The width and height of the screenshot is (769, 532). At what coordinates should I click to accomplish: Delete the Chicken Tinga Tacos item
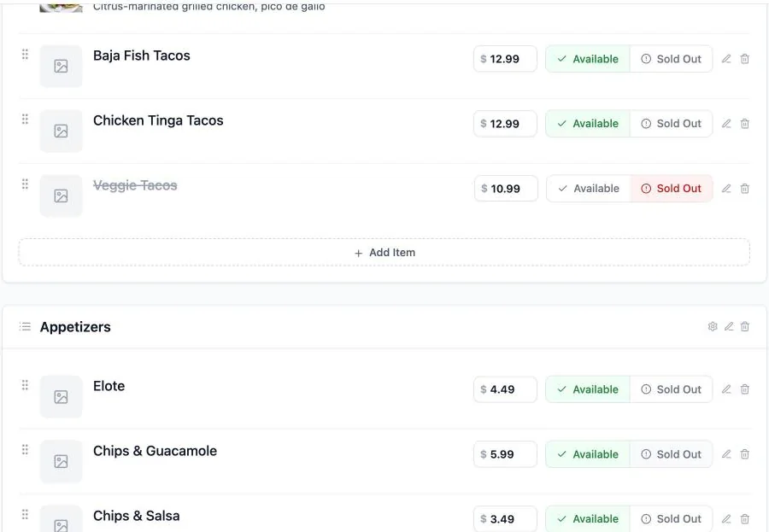point(744,124)
